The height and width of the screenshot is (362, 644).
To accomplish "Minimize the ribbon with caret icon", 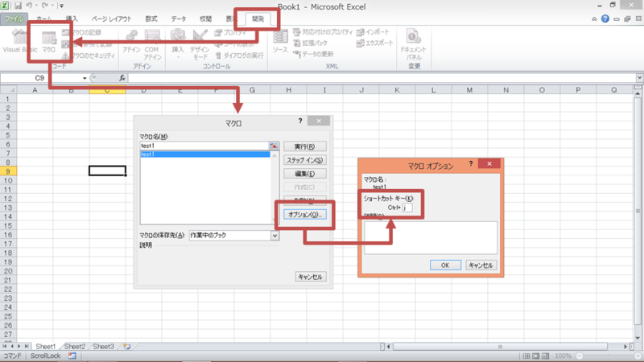I will click(x=594, y=19).
